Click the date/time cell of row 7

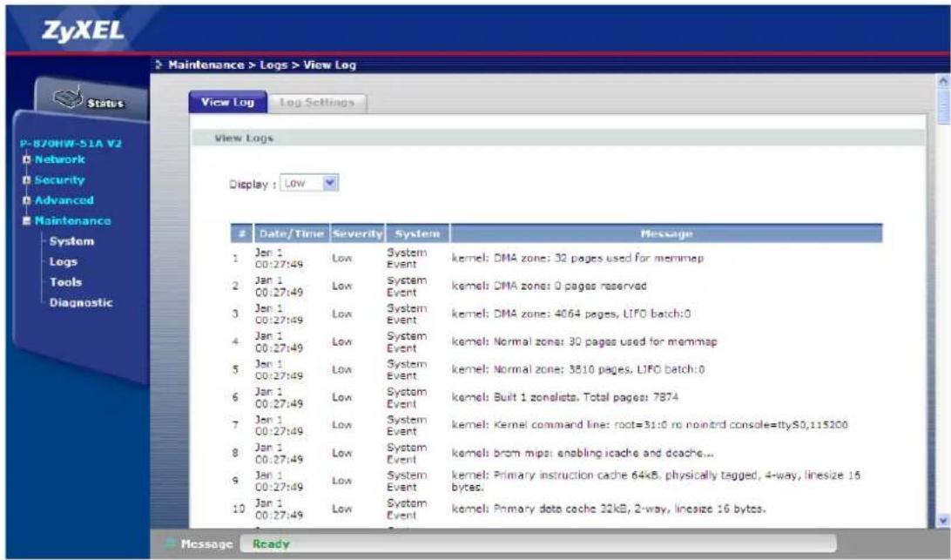279,425
